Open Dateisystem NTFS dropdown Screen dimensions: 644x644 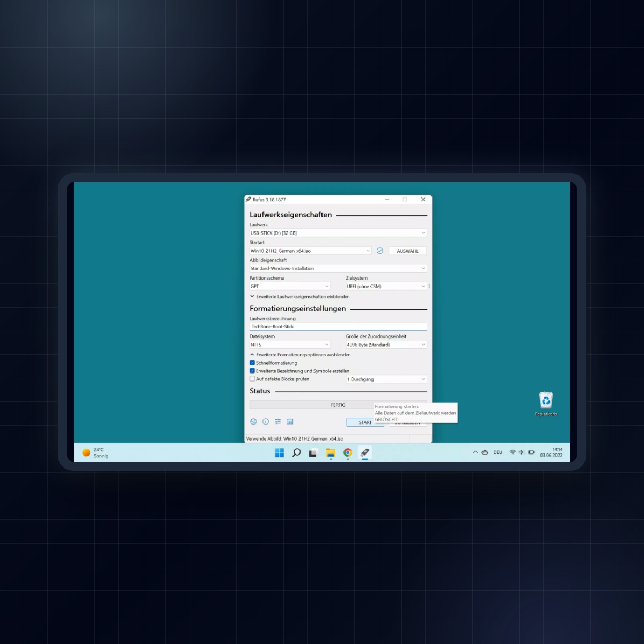tap(290, 345)
